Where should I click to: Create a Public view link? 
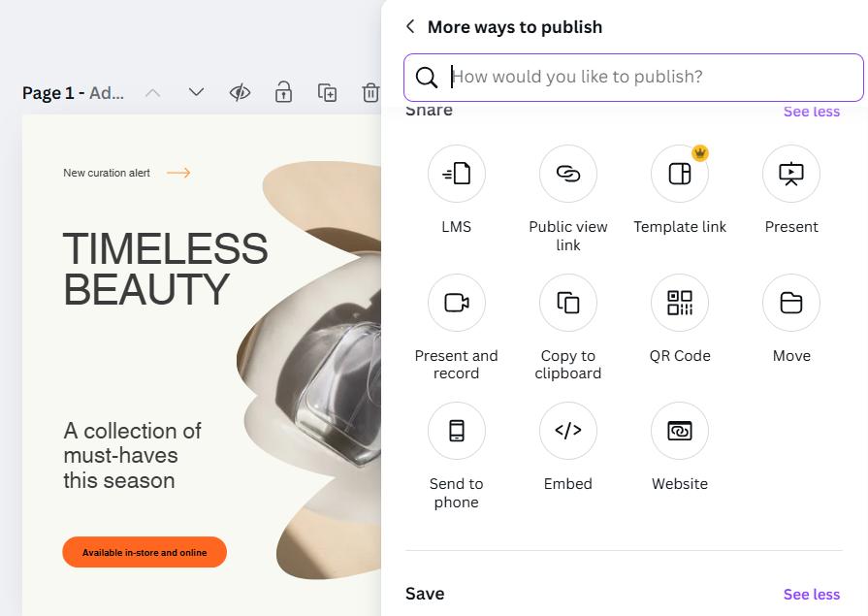(567, 175)
